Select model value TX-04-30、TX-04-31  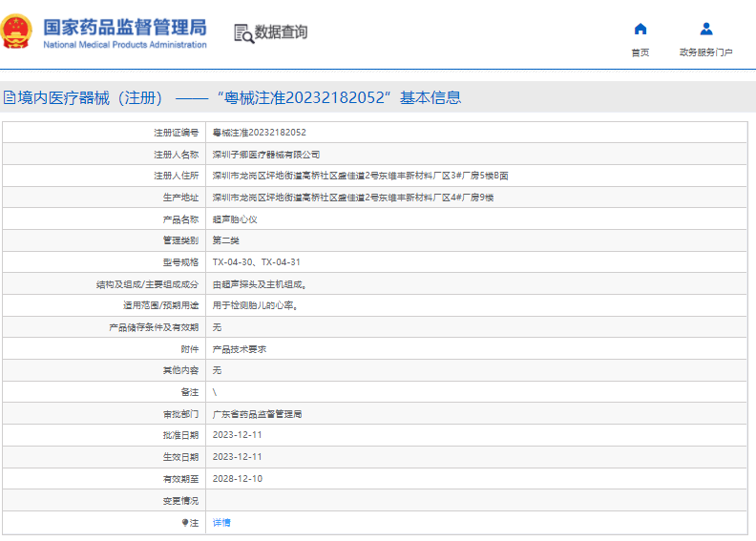point(257,262)
